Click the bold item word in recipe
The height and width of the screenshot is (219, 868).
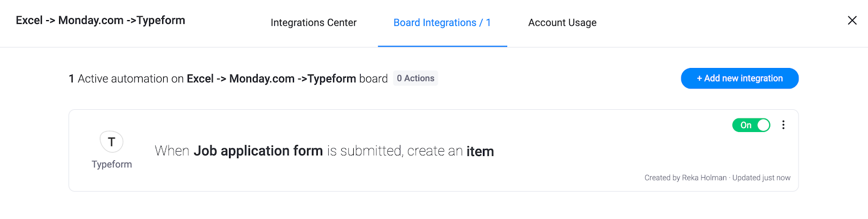[480, 151]
